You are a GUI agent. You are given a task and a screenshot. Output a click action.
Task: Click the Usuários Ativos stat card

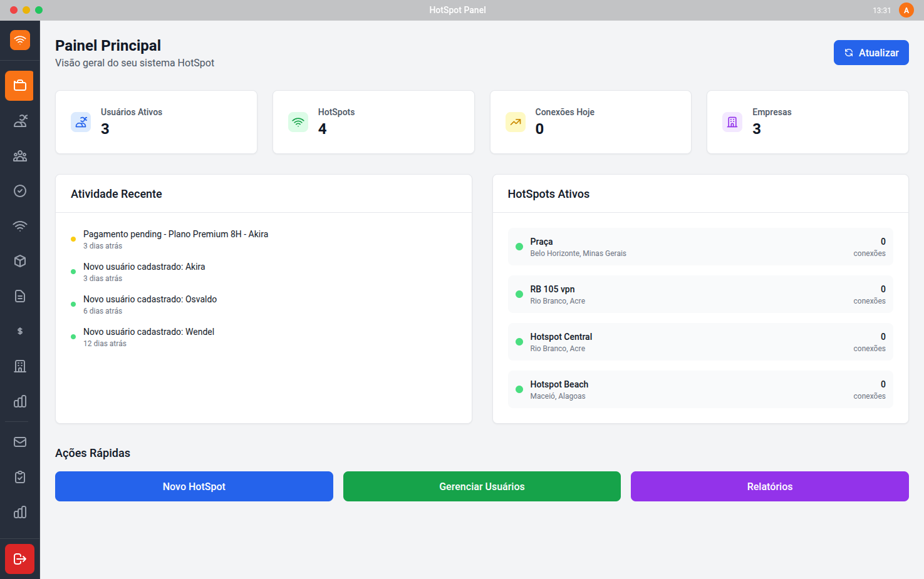(155, 122)
